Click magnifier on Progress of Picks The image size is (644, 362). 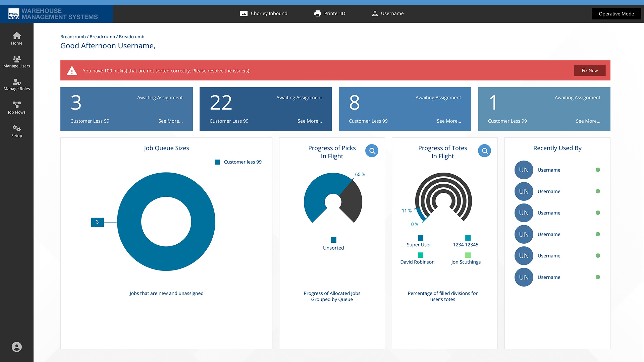372,151
